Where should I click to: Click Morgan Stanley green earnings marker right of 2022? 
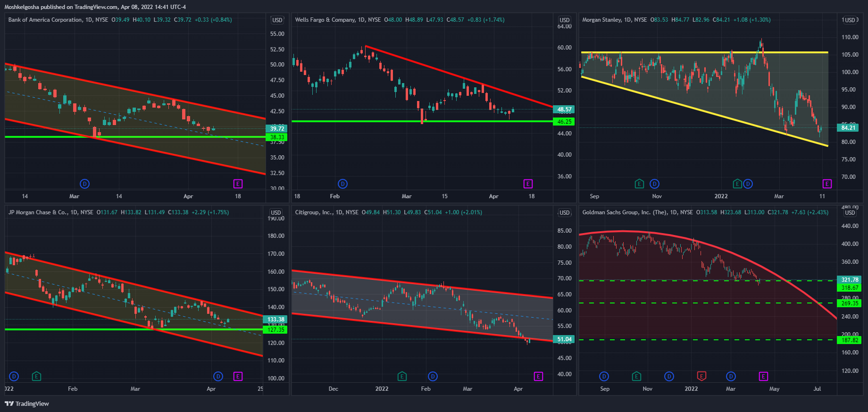click(x=737, y=184)
